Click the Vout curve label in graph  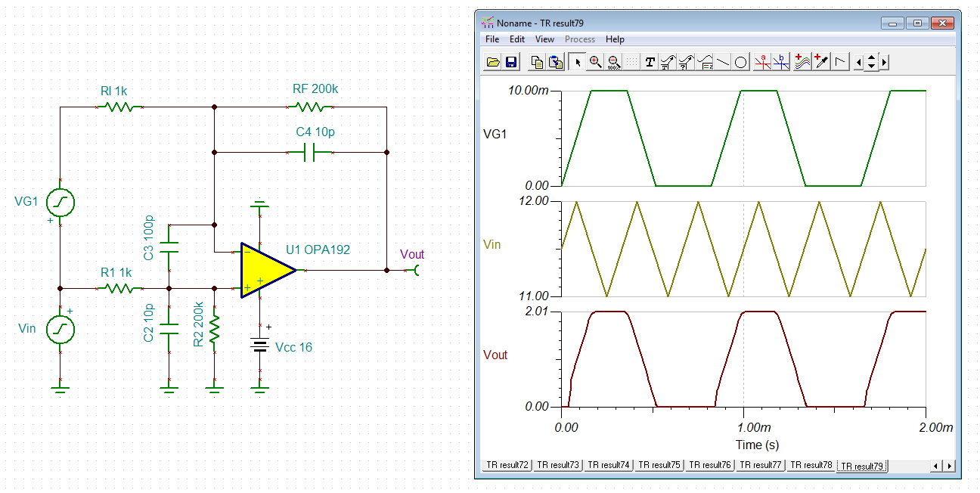click(x=495, y=355)
